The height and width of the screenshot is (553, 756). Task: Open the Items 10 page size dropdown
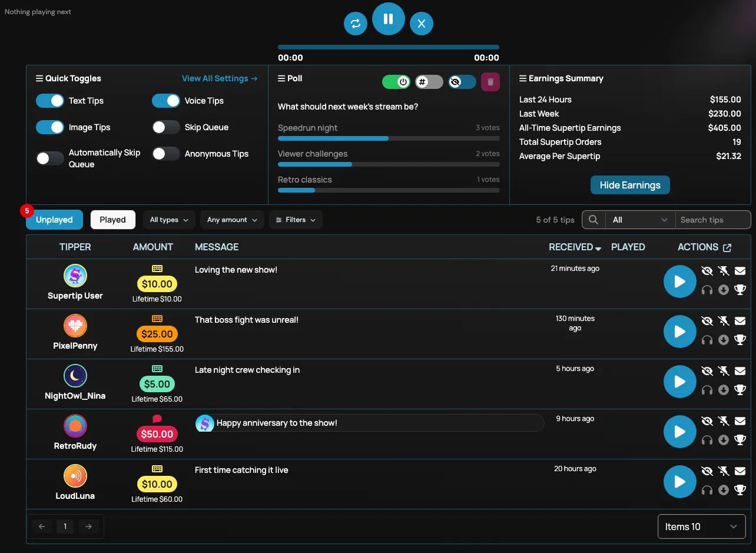coord(702,526)
